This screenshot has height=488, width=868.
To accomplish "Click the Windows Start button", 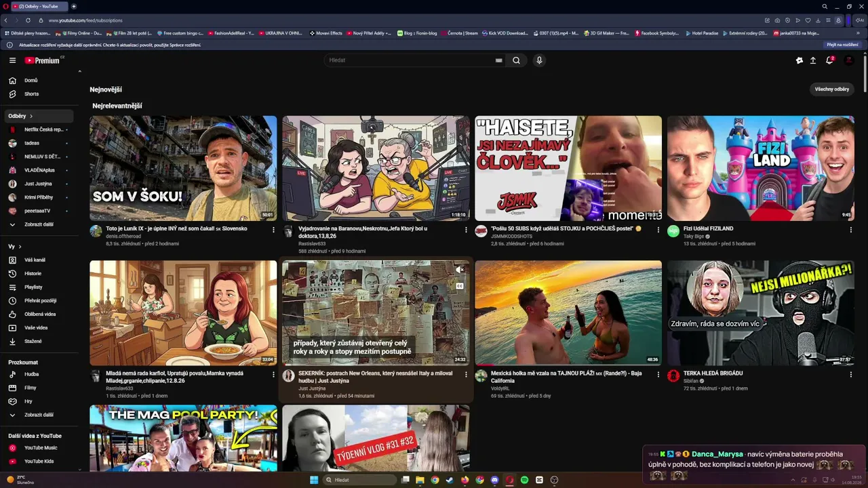I will click(x=314, y=480).
